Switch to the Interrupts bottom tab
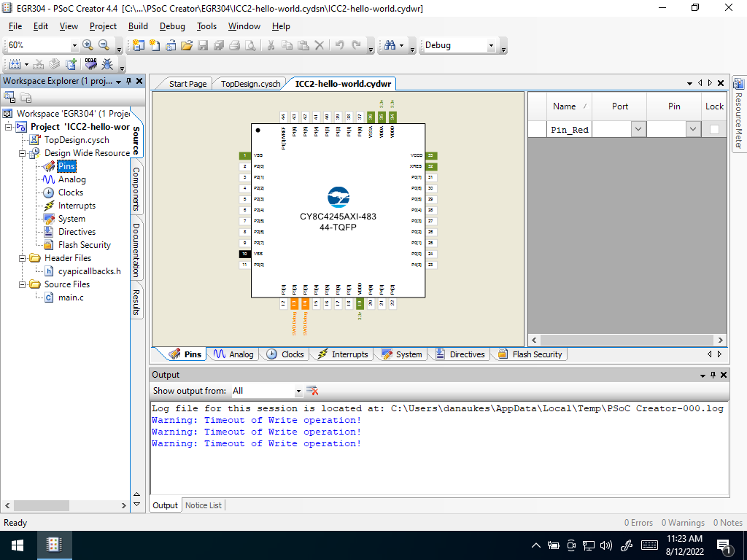 (x=343, y=354)
